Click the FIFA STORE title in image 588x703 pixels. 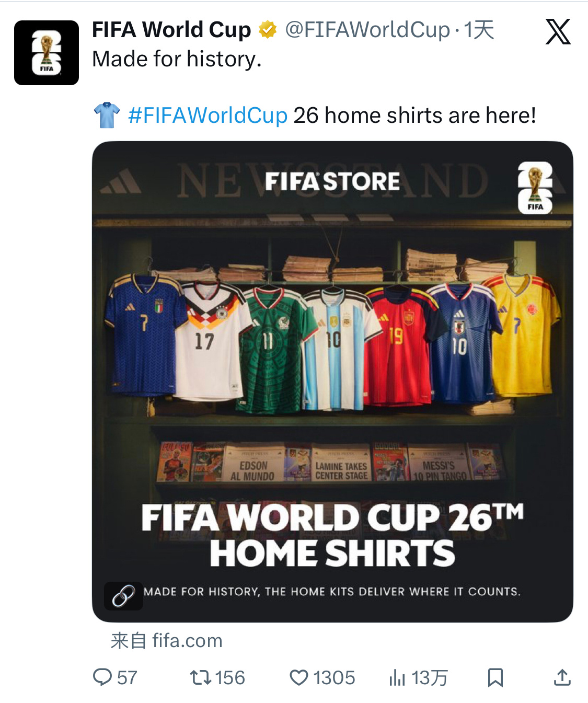click(x=332, y=181)
